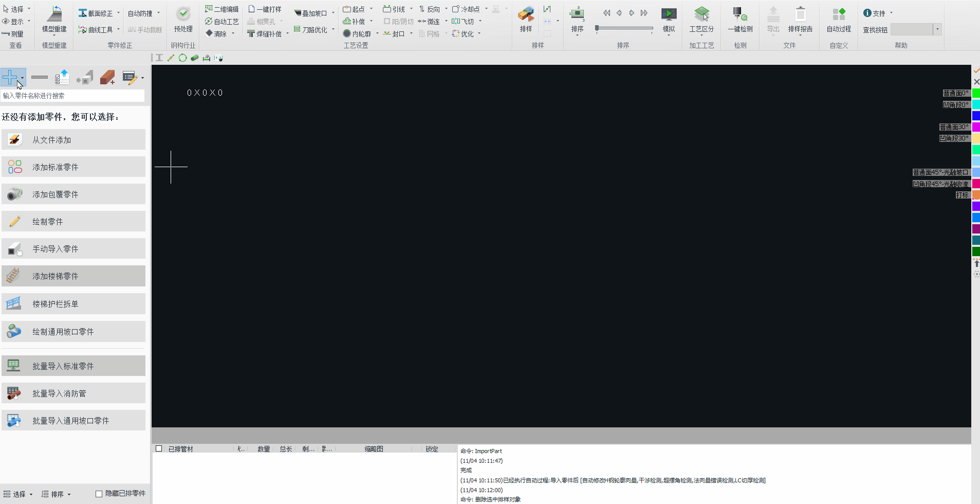This screenshot has height=504, width=980.
Task: Run 一键检测 one-click detection
Action: (x=740, y=14)
